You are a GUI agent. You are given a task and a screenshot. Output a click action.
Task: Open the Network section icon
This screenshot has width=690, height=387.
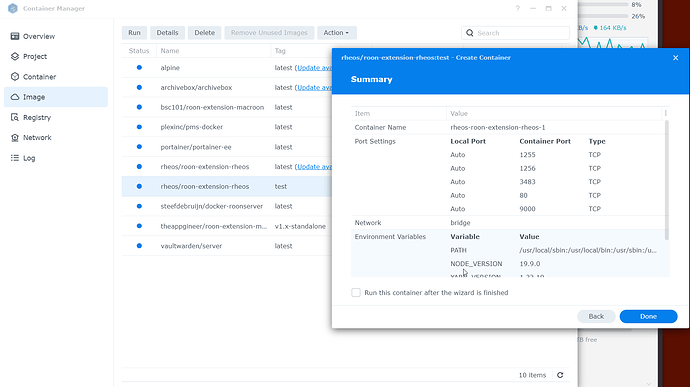(x=15, y=137)
